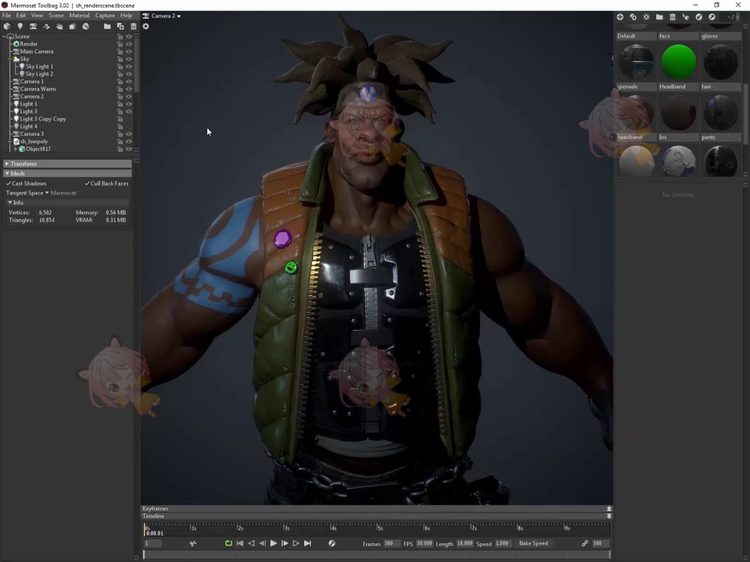The height and width of the screenshot is (562, 750).
Task: Click the FPS value field
Action: [x=424, y=543]
